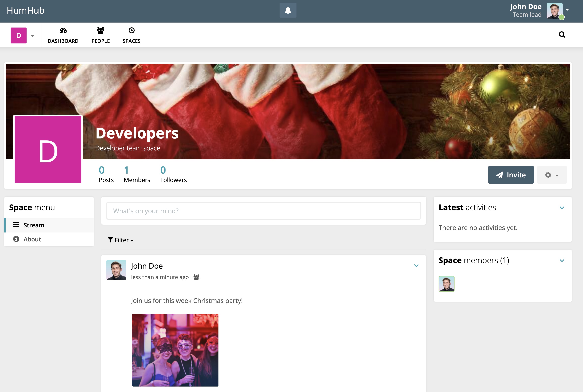The height and width of the screenshot is (392, 583).
Task: Select Stream in Space menu
Action: tap(34, 225)
